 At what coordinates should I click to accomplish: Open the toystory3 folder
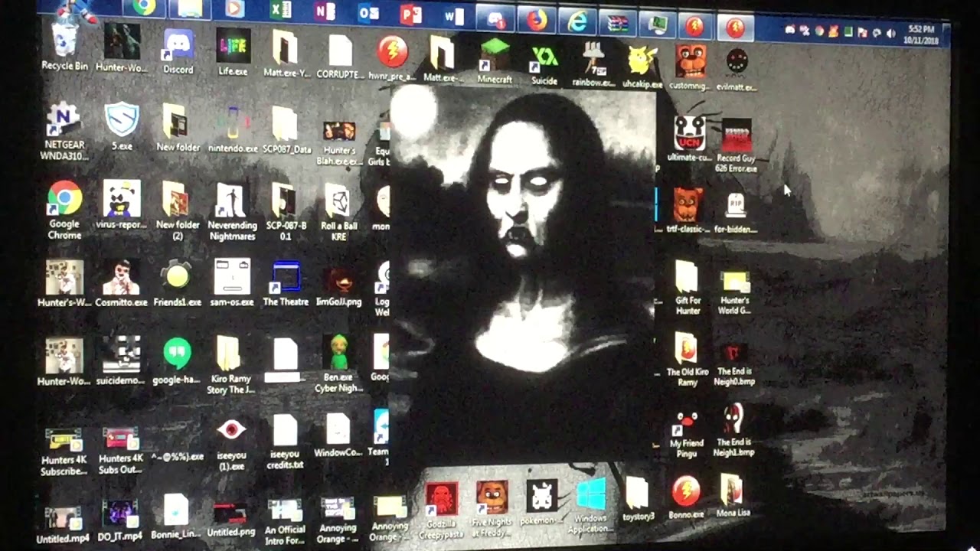(x=637, y=499)
